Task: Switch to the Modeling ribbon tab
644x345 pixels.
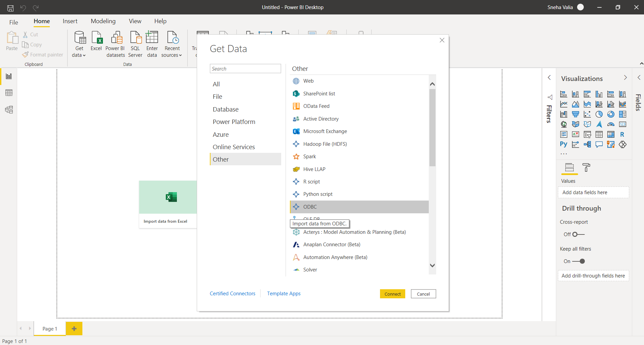Action: click(x=103, y=21)
